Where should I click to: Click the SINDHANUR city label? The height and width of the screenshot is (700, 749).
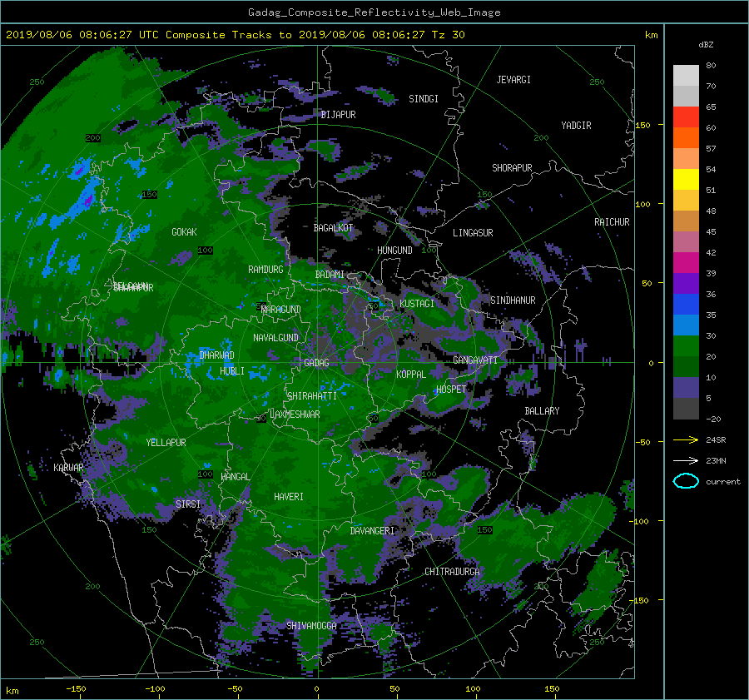click(513, 300)
